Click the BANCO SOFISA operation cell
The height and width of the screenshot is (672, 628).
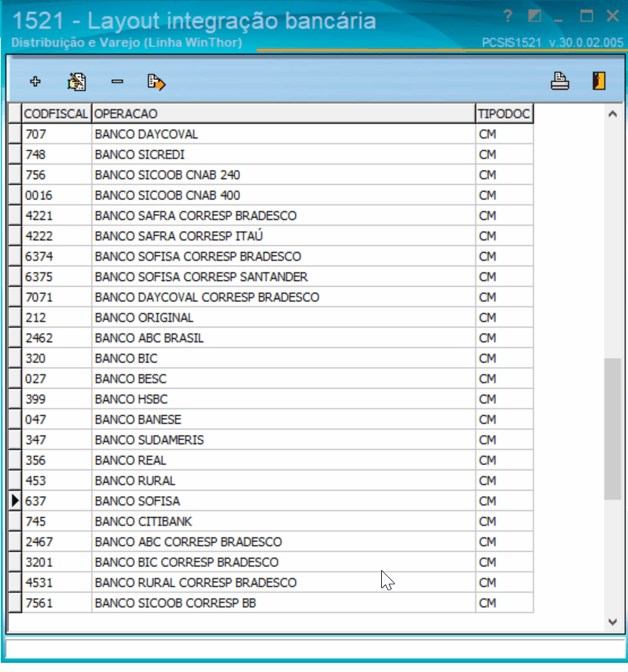[x=284, y=501]
